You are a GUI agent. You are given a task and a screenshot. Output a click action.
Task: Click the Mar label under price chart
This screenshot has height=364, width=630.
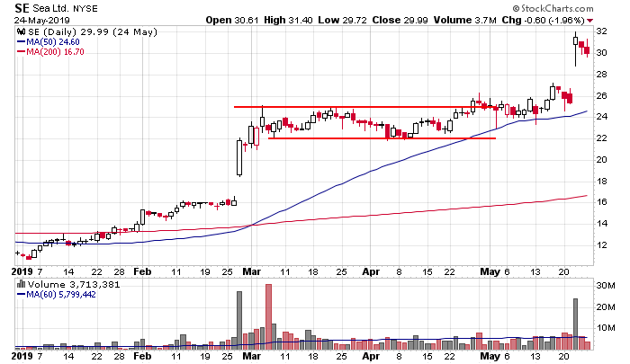[x=251, y=271]
